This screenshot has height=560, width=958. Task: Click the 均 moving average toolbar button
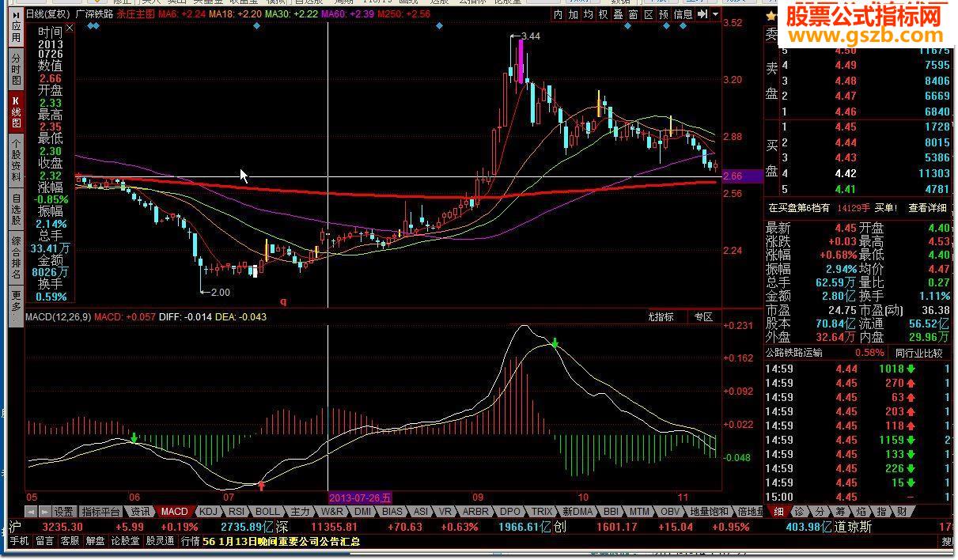[588, 14]
